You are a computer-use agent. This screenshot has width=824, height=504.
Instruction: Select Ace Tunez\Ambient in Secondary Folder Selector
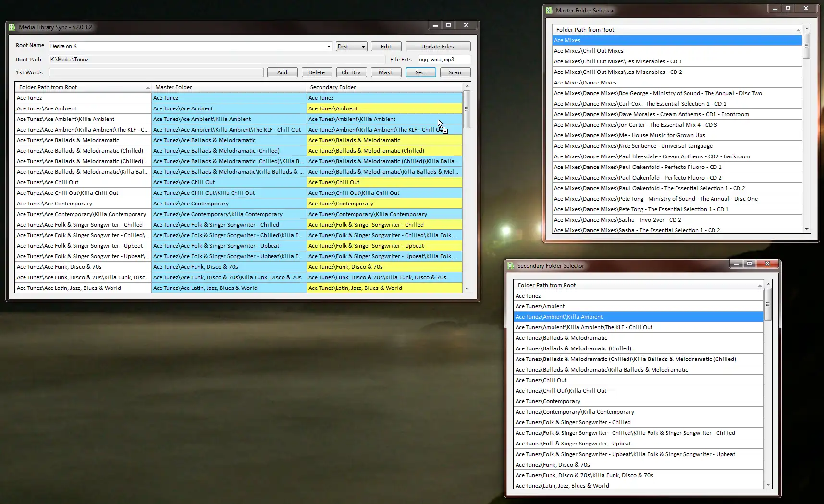[639, 306]
